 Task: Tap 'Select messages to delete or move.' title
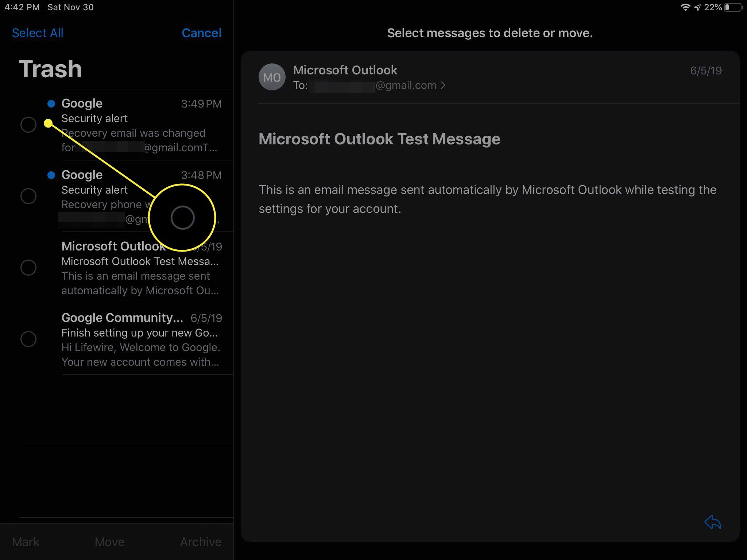[x=490, y=33]
